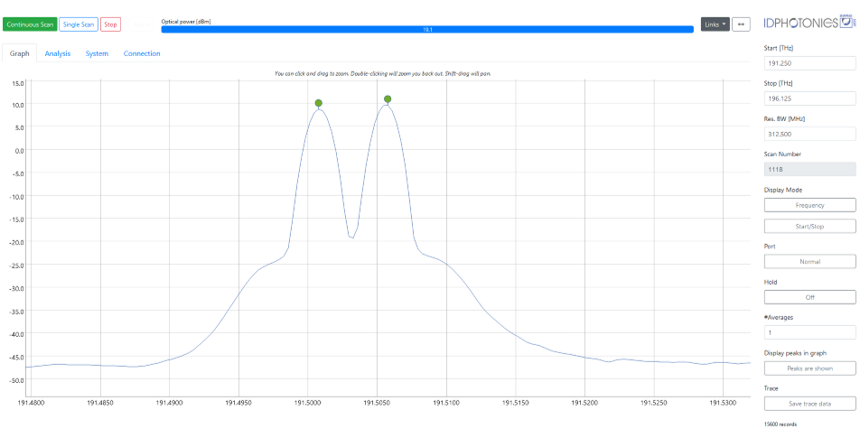Screen dimensions: 860x432
Task: Toggle the Port Normal button
Action: [x=809, y=261]
